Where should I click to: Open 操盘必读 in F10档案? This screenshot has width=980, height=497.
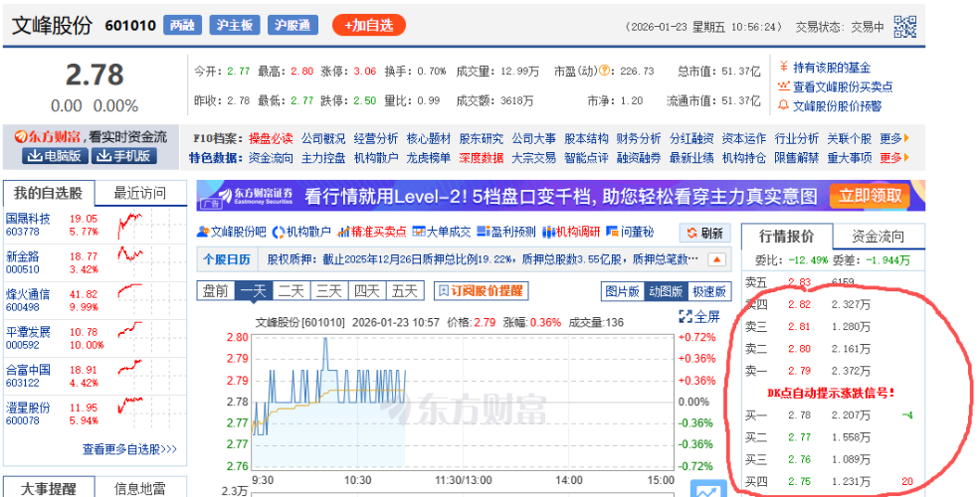(271, 138)
